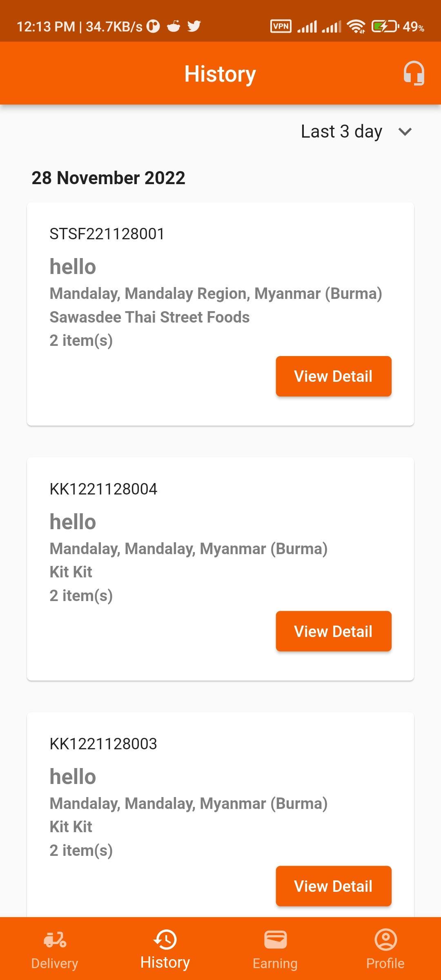This screenshot has width=441, height=980.
Task: Tap the Twitter status bar icon
Action: pyautogui.click(x=194, y=27)
